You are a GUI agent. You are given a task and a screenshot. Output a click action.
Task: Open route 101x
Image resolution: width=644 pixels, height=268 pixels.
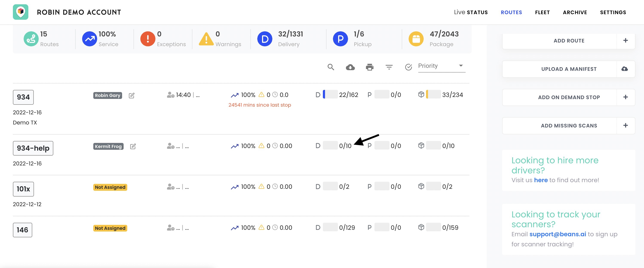click(x=23, y=189)
